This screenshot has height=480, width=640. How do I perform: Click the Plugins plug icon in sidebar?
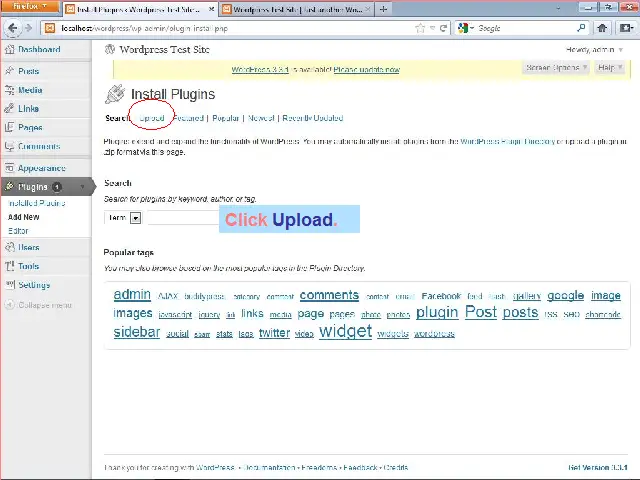point(9,187)
